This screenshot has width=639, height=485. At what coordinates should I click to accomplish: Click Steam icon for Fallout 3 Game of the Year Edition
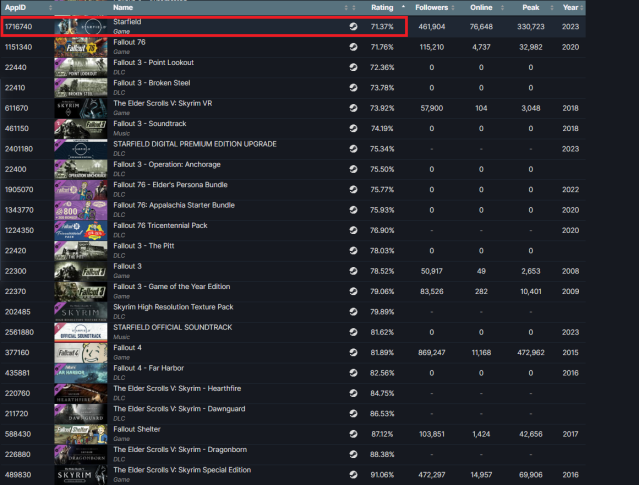353,291
